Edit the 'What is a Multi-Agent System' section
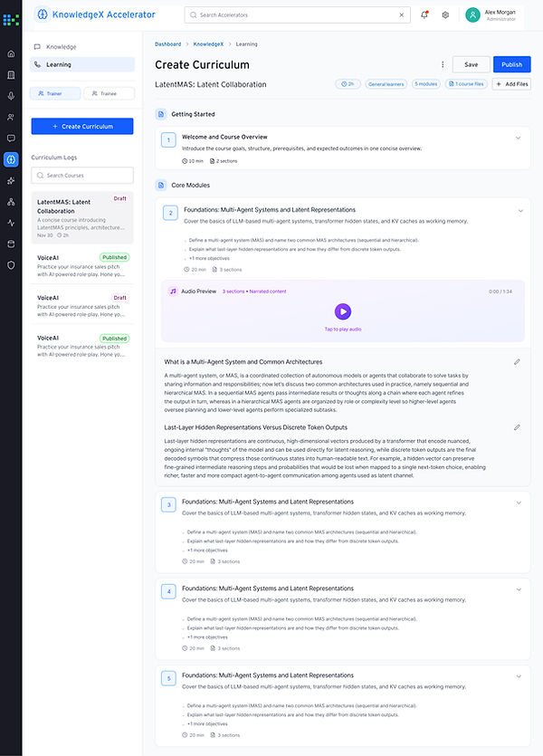 517,361
